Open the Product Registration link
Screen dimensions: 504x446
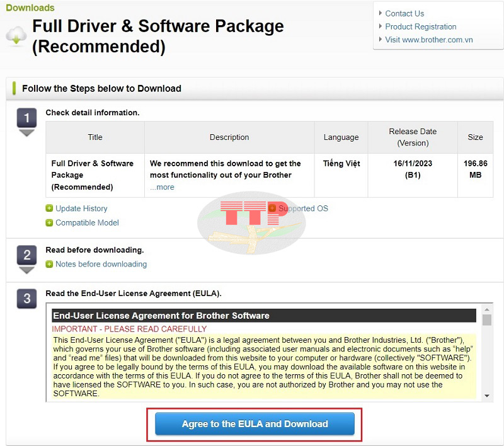tap(420, 26)
